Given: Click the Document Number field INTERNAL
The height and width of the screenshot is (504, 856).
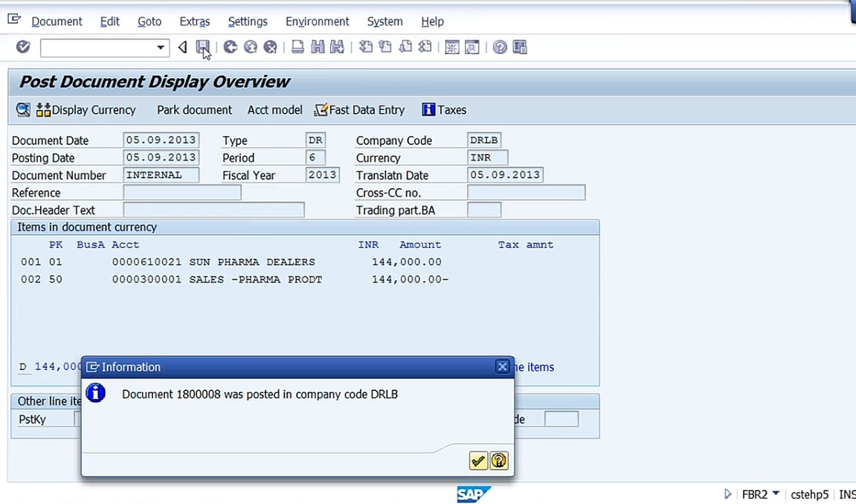Looking at the screenshot, I should click(161, 175).
